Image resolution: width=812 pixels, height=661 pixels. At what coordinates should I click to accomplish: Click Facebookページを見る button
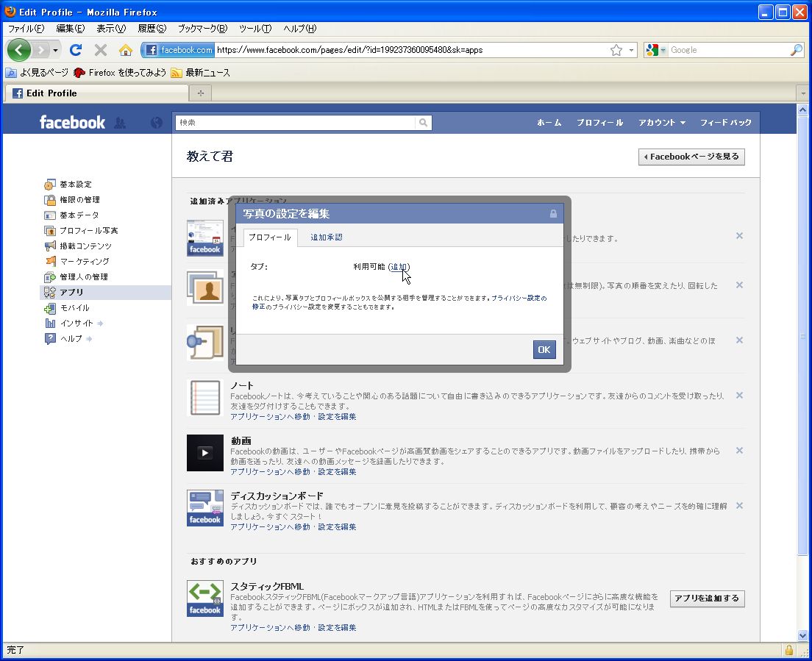[691, 157]
